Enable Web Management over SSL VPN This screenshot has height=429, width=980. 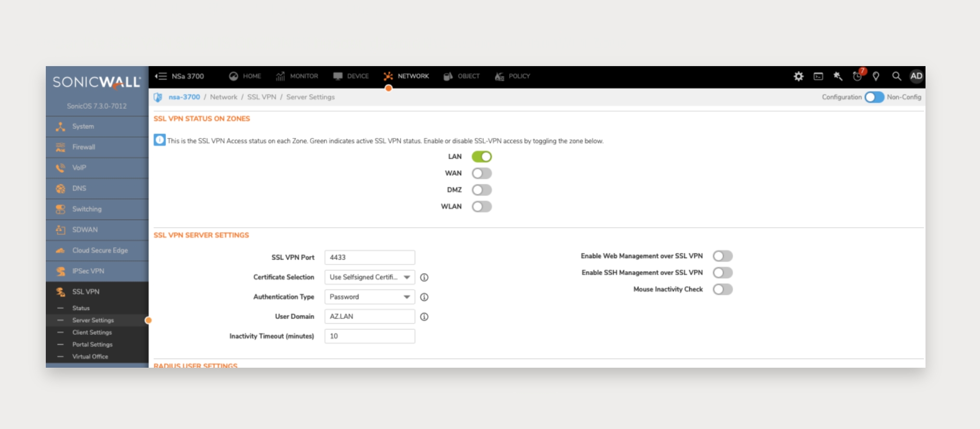coord(722,256)
